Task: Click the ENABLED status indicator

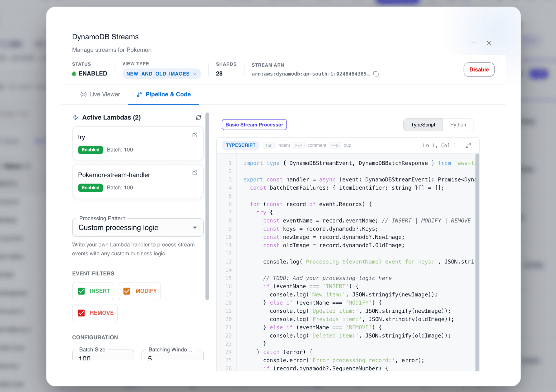Action: click(x=89, y=74)
